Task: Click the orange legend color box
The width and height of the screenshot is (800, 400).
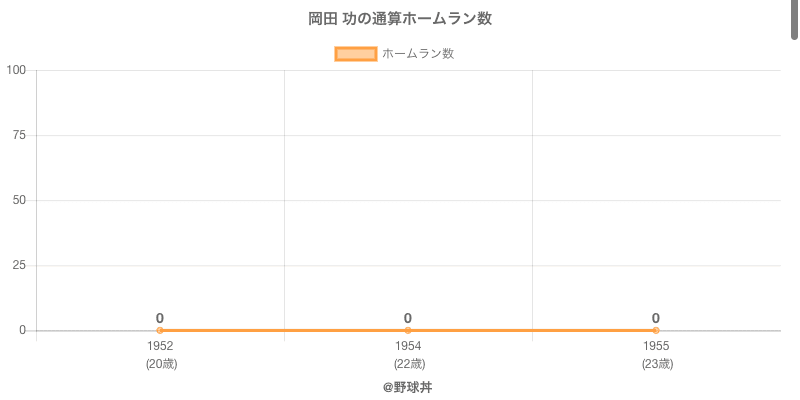Action: tap(355, 54)
